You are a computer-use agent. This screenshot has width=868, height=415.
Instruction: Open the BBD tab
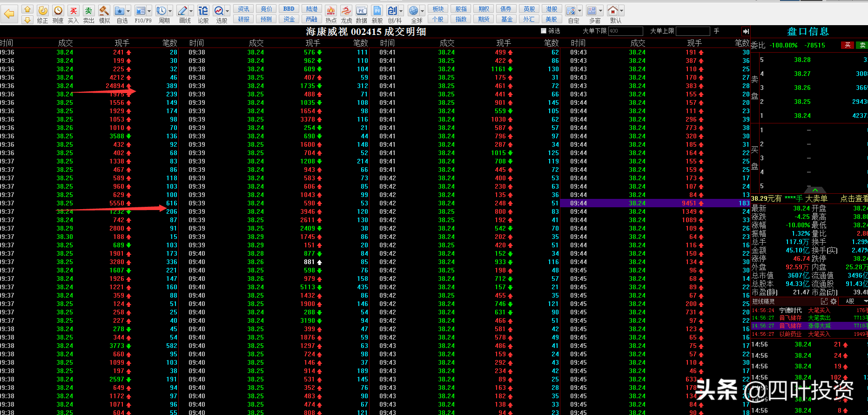pyautogui.click(x=289, y=9)
